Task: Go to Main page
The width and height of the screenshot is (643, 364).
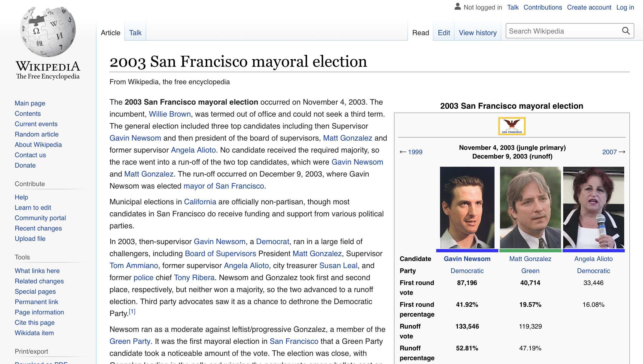Action: [30, 103]
